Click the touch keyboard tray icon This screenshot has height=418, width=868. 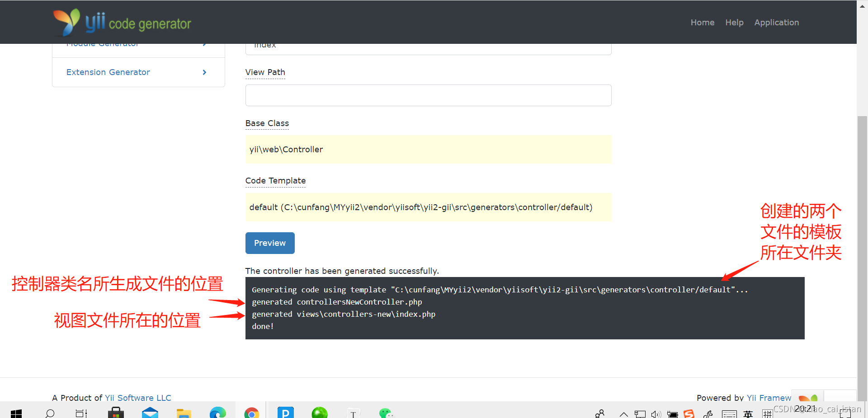click(729, 414)
